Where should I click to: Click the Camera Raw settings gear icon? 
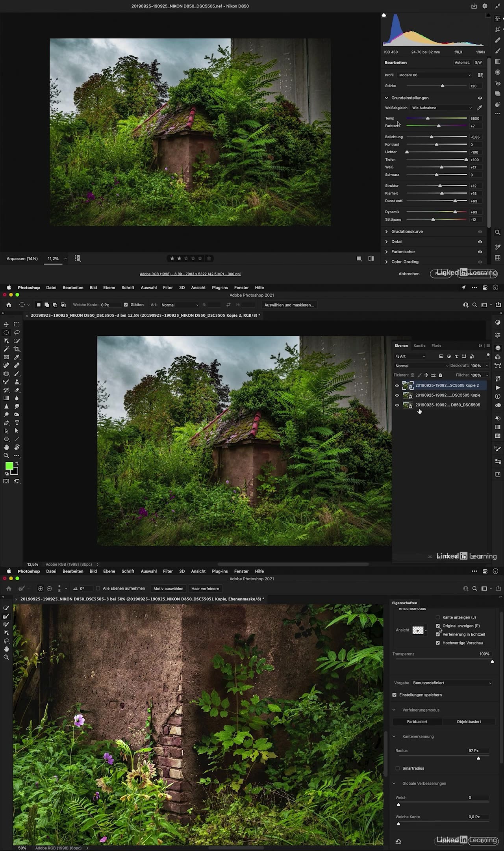click(x=485, y=6)
